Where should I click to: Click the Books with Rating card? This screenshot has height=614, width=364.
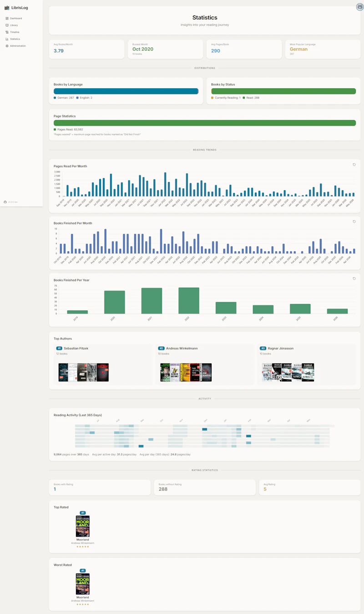pyautogui.click(x=100, y=487)
